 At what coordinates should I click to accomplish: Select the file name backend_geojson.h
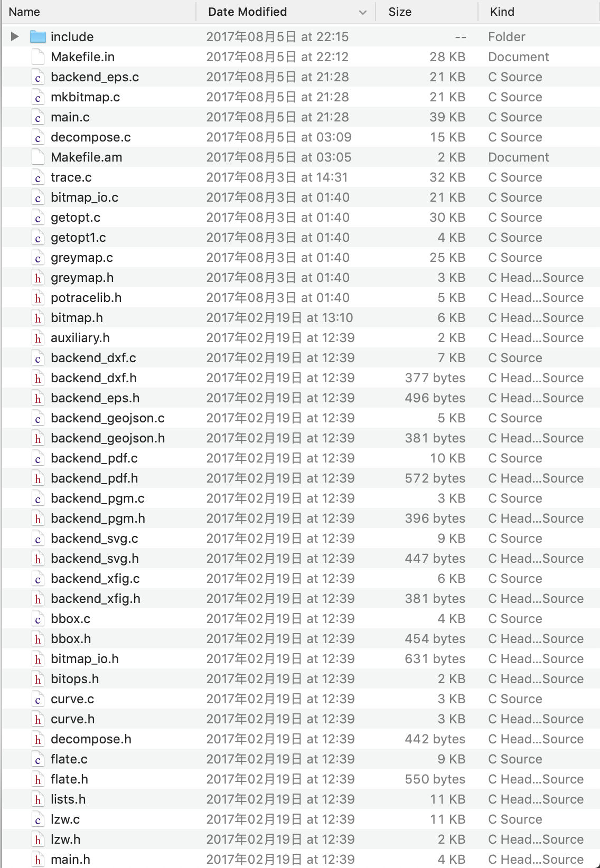(108, 438)
